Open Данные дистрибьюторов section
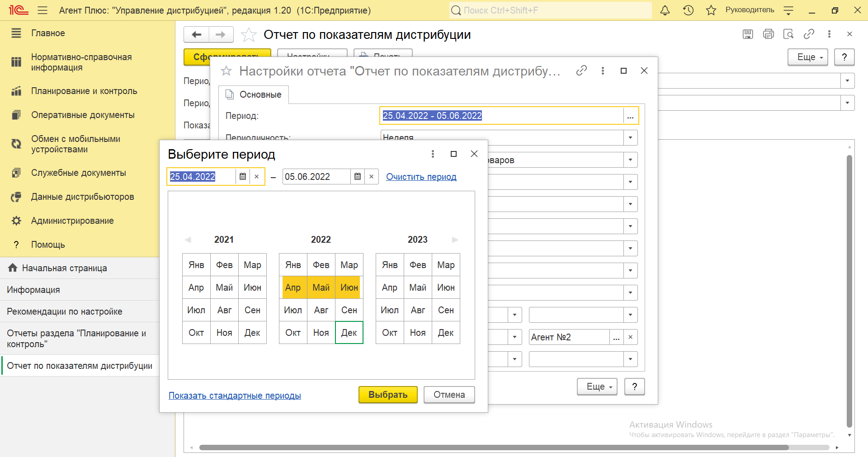868x457 pixels. point(82,197)
